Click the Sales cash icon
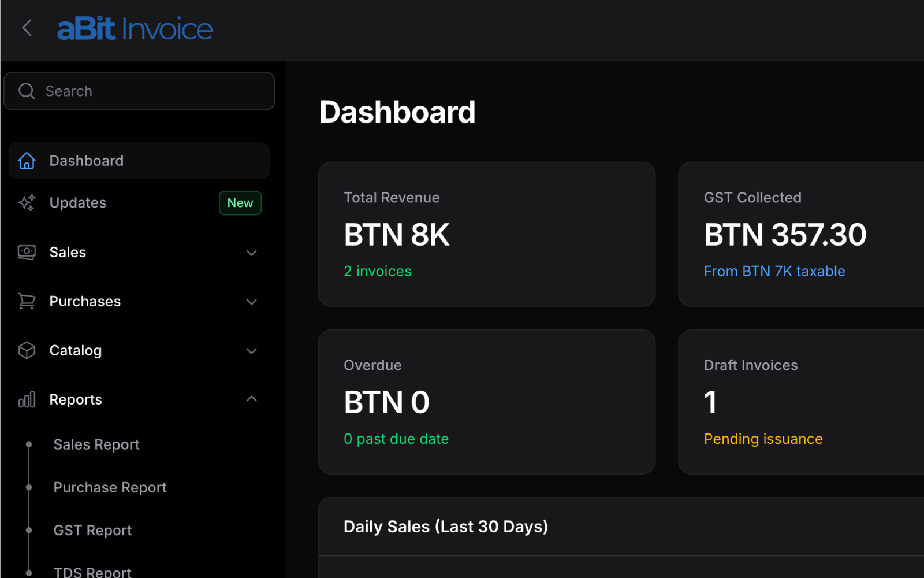Screen dimensions: 924x578 [x=27, y=253]
